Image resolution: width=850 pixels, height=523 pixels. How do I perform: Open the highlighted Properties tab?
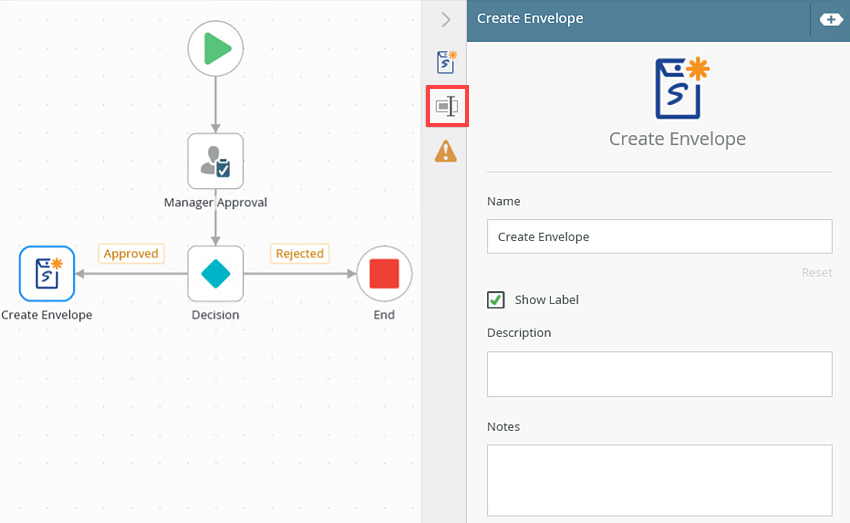[446, 106]
